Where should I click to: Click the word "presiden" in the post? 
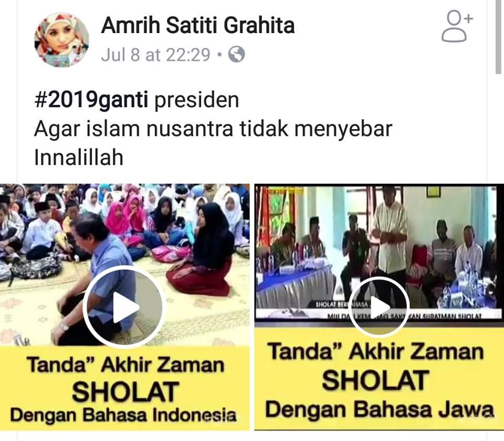(197, 100)
